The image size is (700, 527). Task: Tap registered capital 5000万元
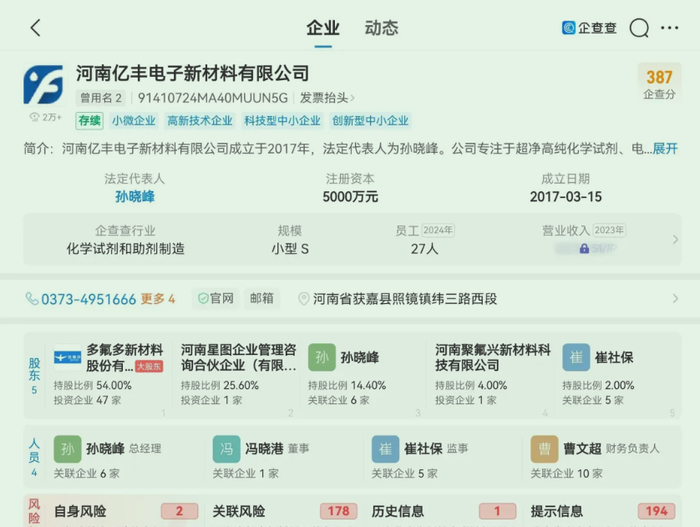coord(350,197)
